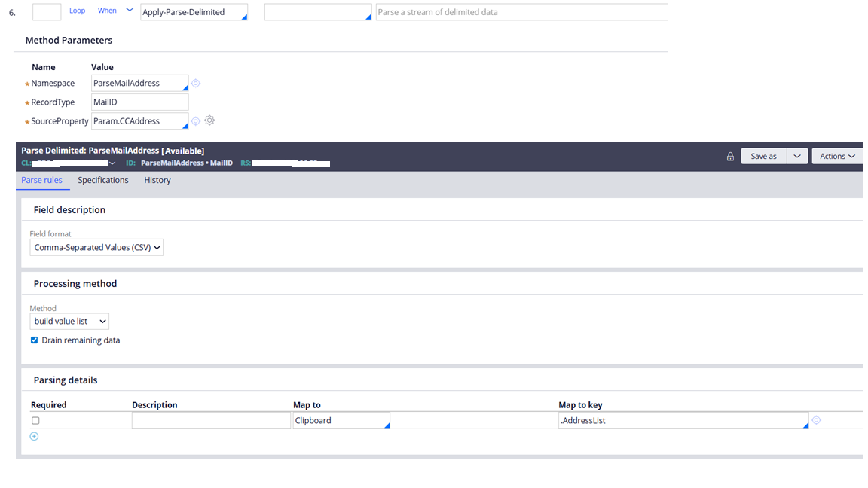The image size is (868, 488).
Task: Switch to the Specifications tab
Action: [x=103, y=181]
